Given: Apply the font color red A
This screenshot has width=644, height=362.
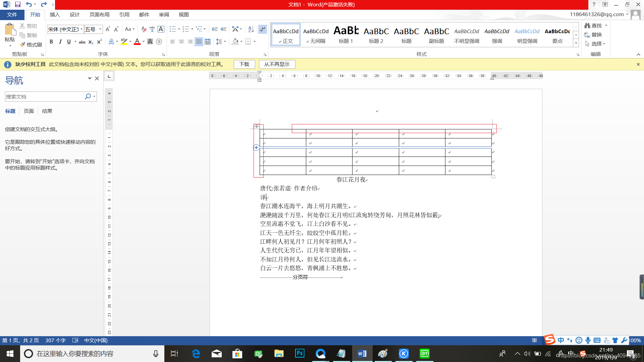Looking at the screenshot, I should (137, 42).
